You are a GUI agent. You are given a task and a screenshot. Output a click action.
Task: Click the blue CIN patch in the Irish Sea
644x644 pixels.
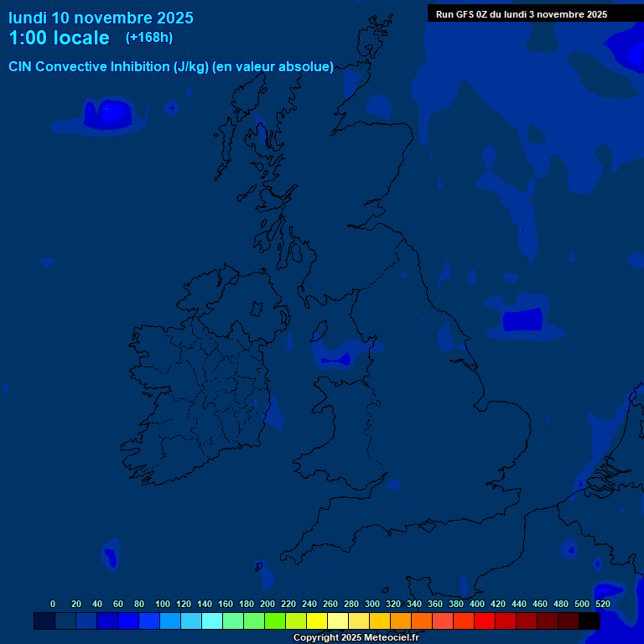pyautogui.click(x=336, y=360)
